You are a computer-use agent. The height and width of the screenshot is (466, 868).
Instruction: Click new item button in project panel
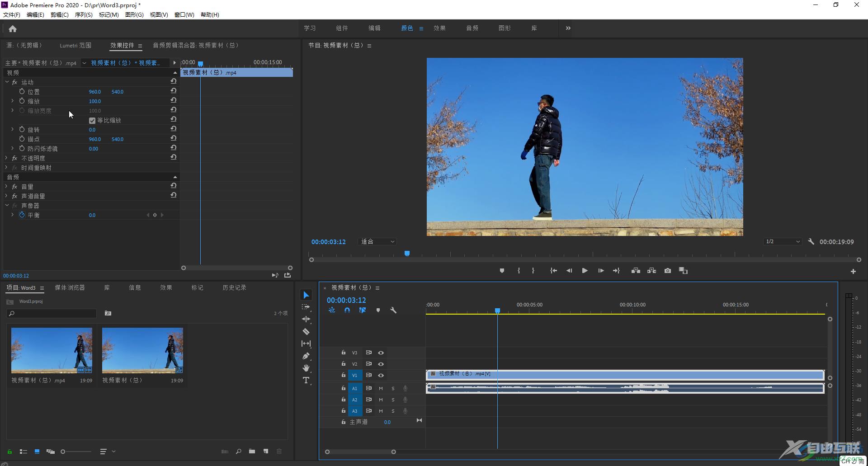click(x=266, y=451)
